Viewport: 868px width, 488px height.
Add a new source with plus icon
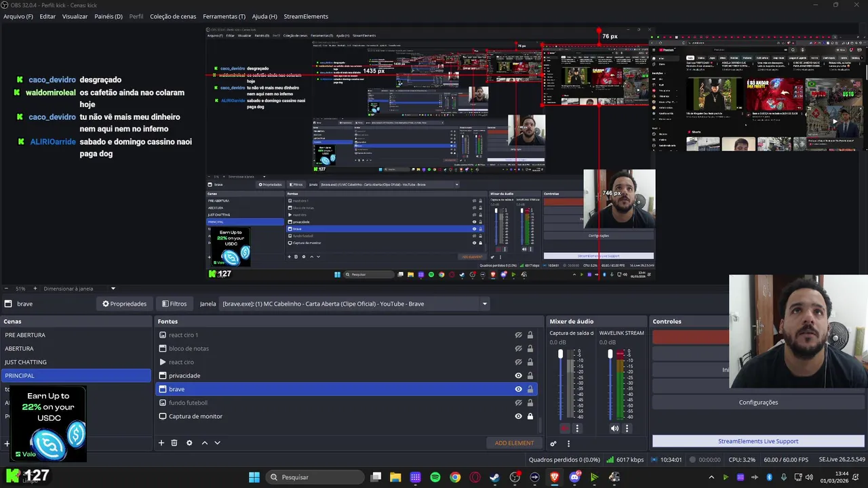click(x=161, y=443)
